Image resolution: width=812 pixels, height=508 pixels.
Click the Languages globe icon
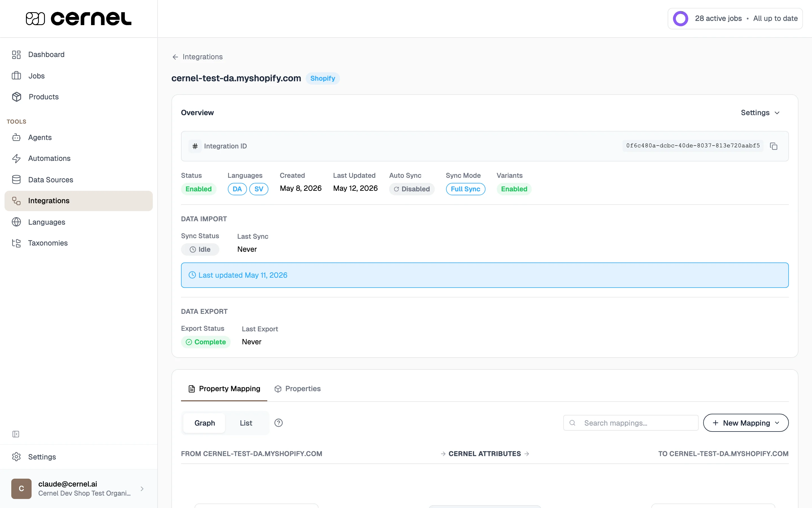(16, 222)
